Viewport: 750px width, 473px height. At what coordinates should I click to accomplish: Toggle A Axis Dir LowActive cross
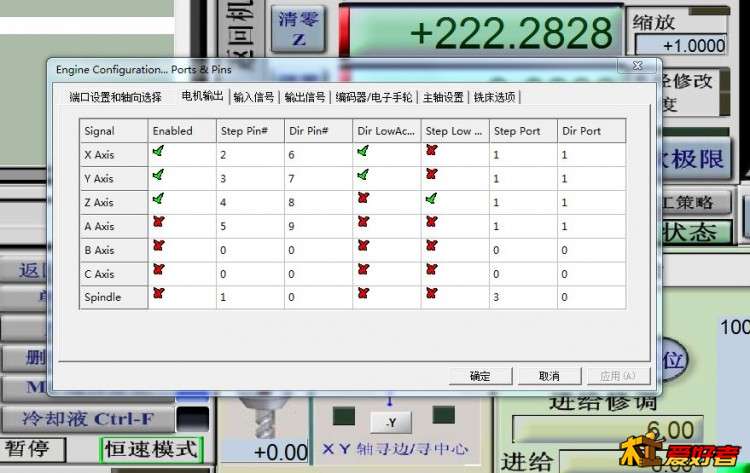(363, 222)
